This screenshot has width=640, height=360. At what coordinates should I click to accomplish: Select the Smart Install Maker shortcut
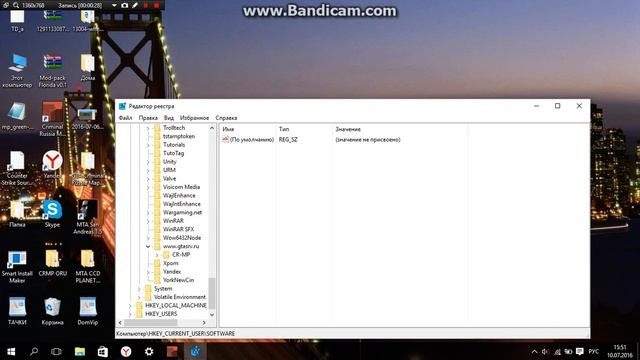[17, 267]
